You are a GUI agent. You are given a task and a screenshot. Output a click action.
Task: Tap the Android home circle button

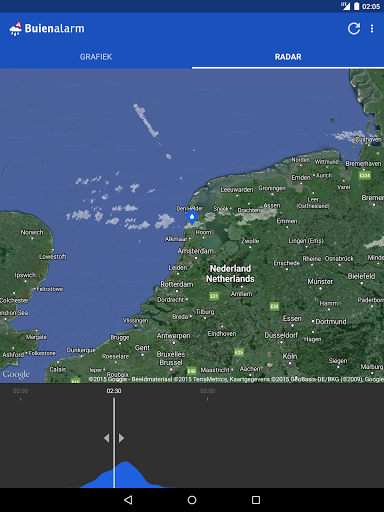click(x=192, y=500)
